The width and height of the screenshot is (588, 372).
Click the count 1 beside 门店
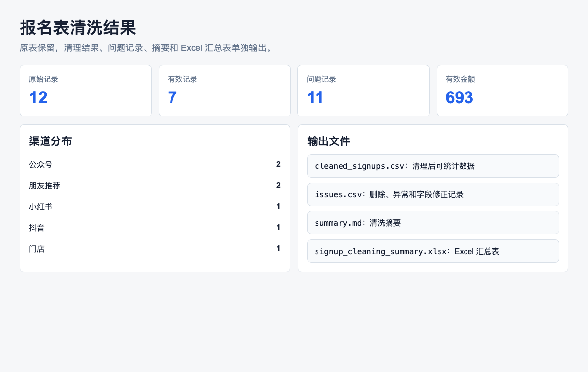click(278, 249)
